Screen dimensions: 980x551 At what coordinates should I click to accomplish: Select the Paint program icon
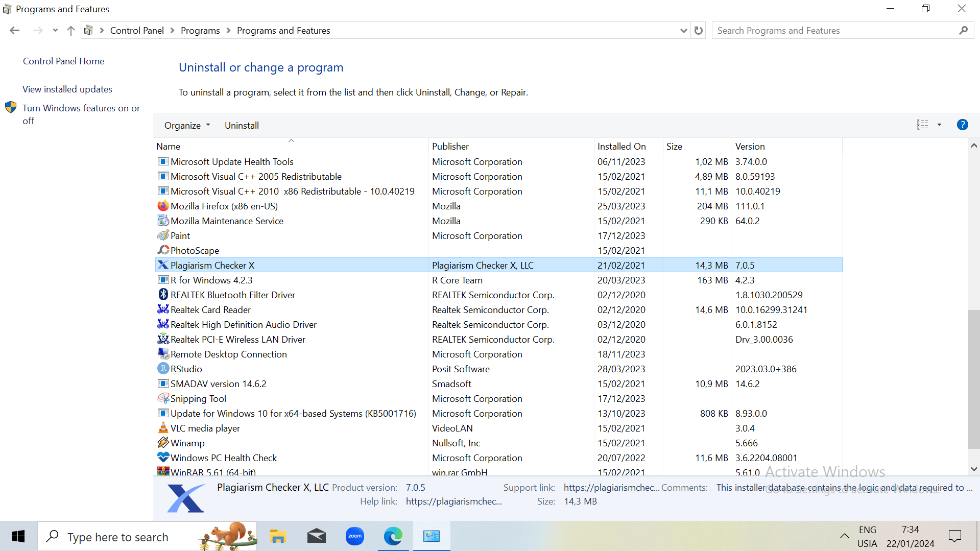pyautogui.click(x=163, y=235)
